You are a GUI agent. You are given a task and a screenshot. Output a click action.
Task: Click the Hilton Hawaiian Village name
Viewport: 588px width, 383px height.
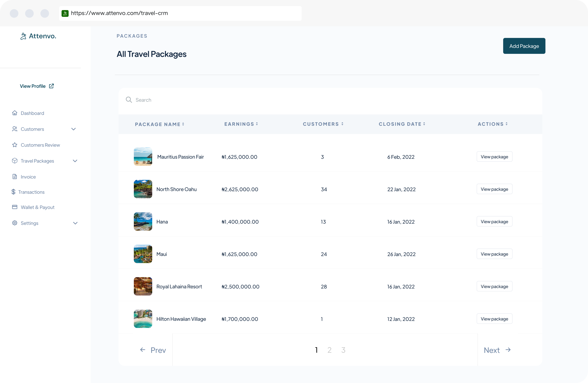click(x=181, y=319)
